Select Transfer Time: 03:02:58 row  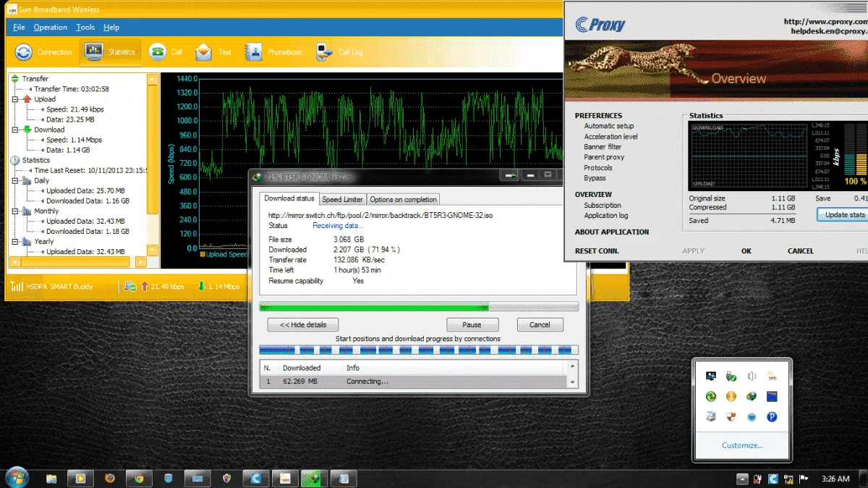[x=72, y=89]
